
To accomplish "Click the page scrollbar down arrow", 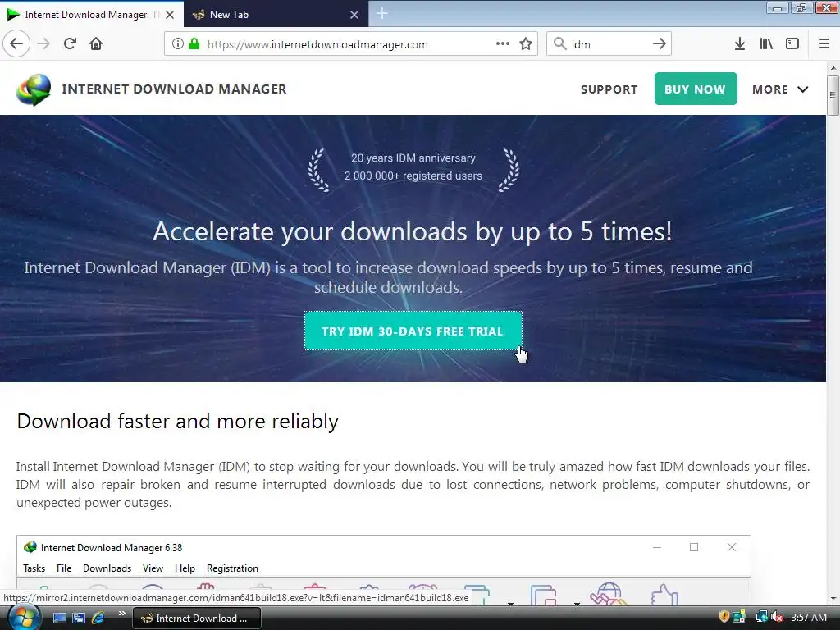I will point(833,599).
